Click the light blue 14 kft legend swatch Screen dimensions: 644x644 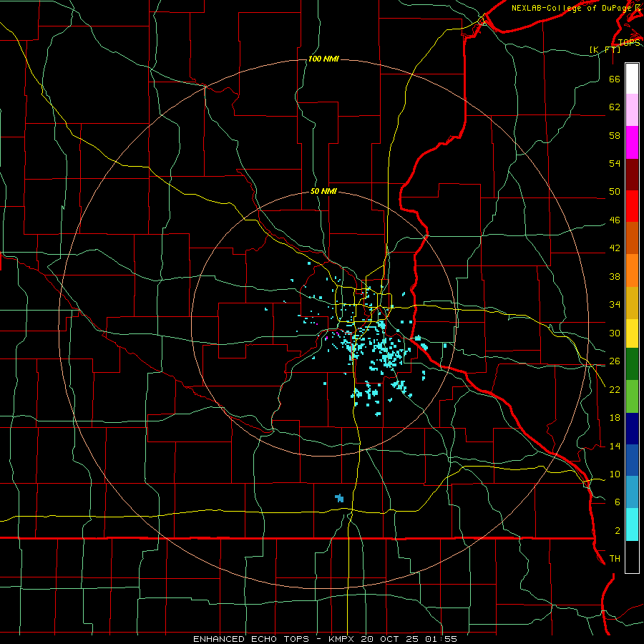click(x=632, y=492)
